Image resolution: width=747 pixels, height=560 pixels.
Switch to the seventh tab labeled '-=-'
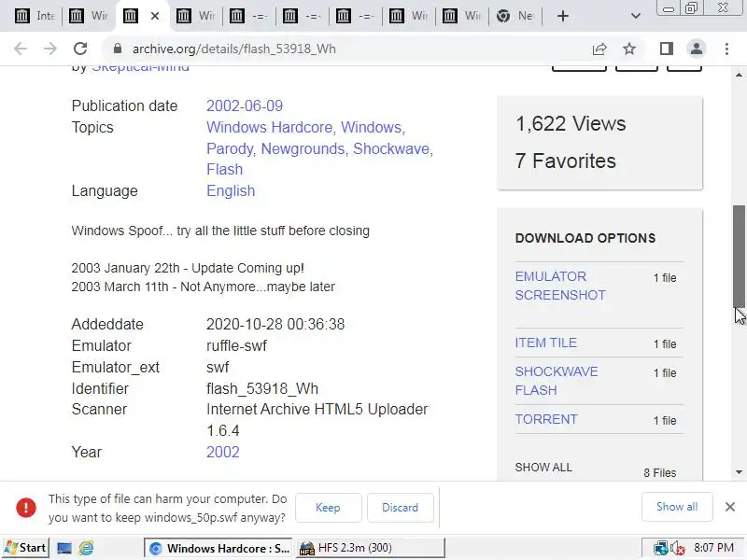(x=356, y=16)
